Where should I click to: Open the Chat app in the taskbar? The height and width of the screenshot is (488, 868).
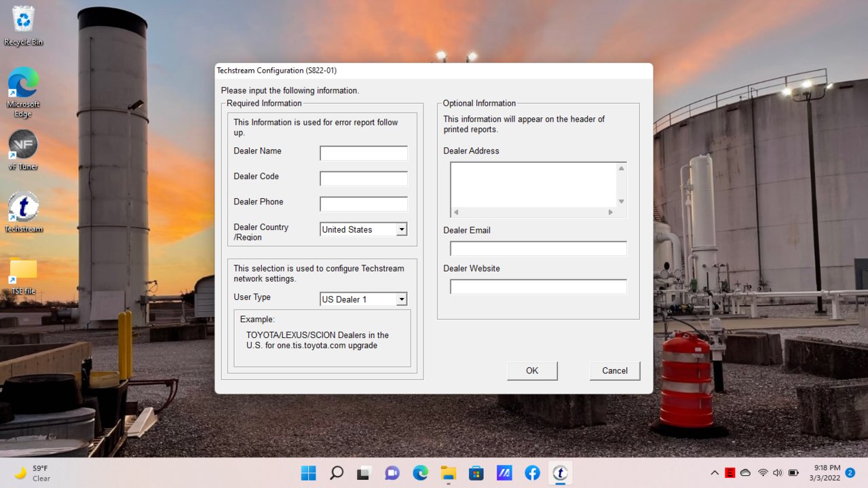click(x=392, y=472)
